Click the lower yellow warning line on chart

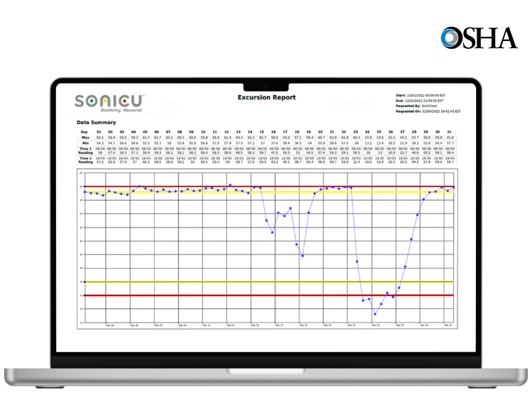[213, 282]
